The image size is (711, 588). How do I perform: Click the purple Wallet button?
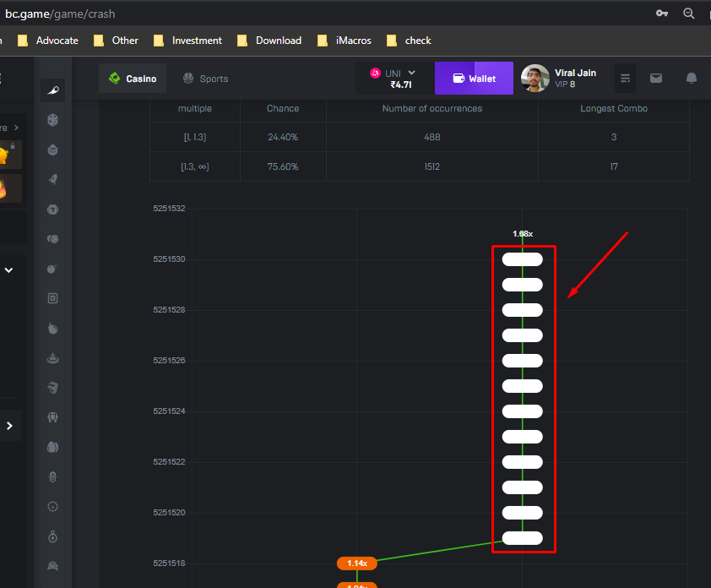(x=474, y=79)
